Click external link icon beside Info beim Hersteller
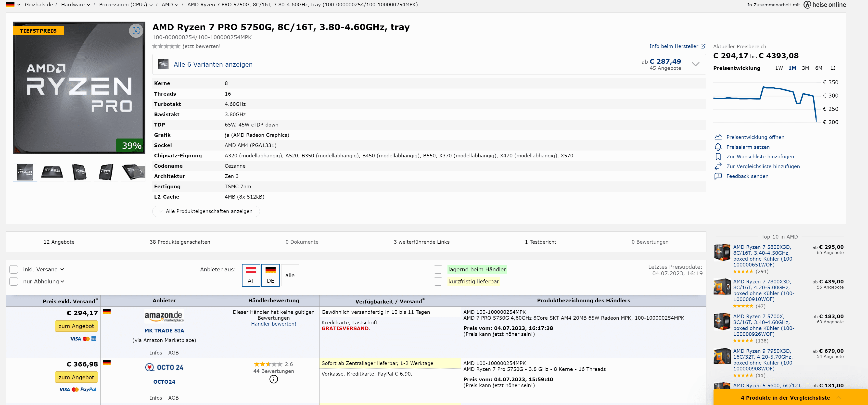The image size is (868, 405). pyautogui.click(x=703, y=46)
